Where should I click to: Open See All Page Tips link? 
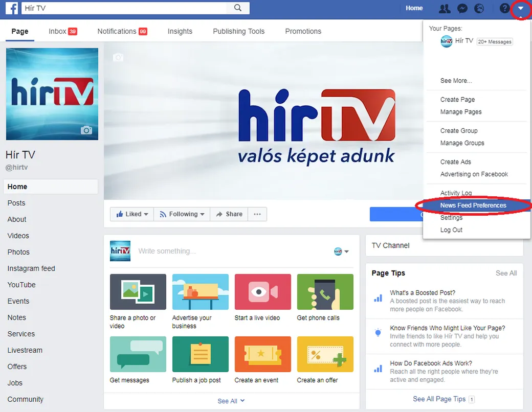(439, 399)
